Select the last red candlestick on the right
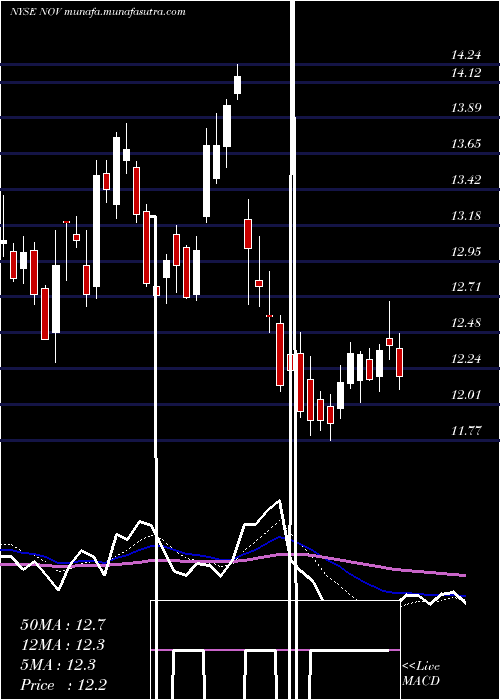 (x=400, y=362)
